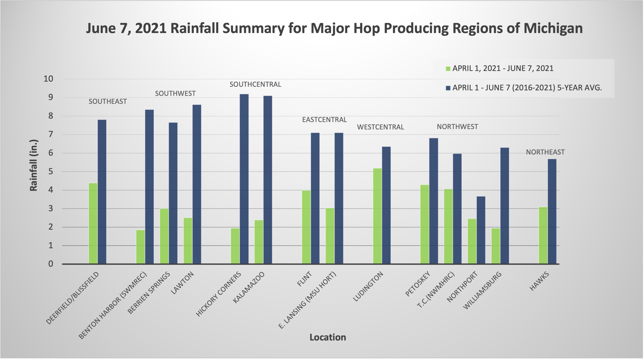The image size is (644, 359).
Task: Click the HICKORY CORNERS axis label
Action: point(218,294)
